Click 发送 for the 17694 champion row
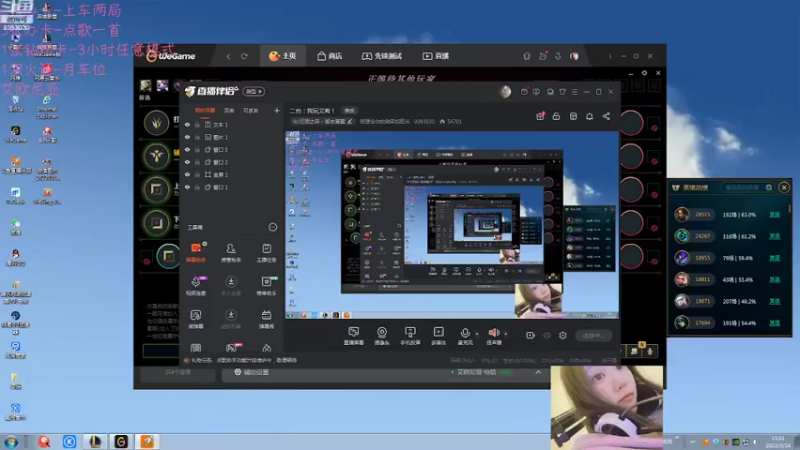This screenshot has height=450, width=800. click(x=774, y=323)
